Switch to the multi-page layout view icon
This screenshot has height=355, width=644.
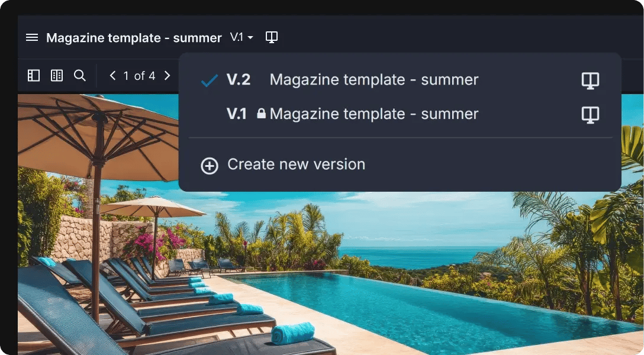point(57,76)
